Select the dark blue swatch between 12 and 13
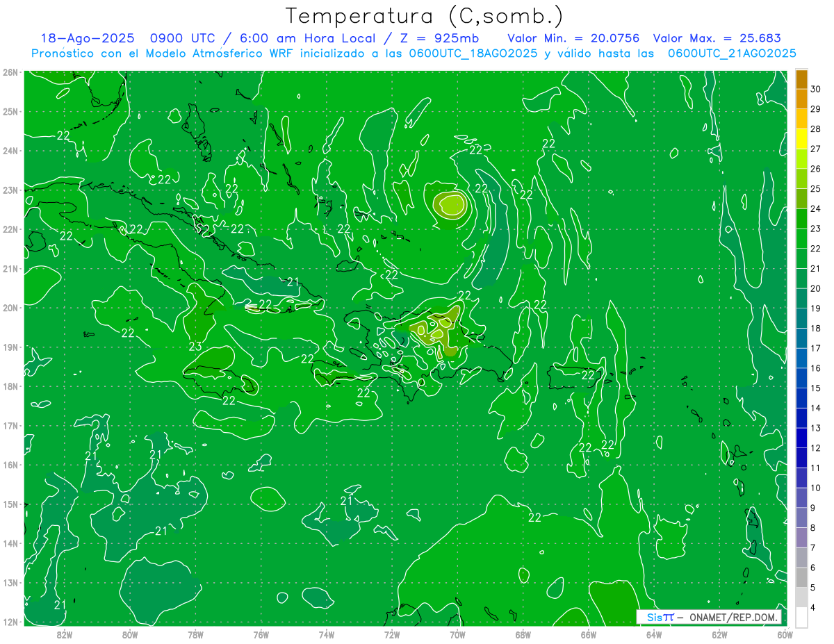The width and height of the screenshot is (834, 644). (x=801, y=438)
